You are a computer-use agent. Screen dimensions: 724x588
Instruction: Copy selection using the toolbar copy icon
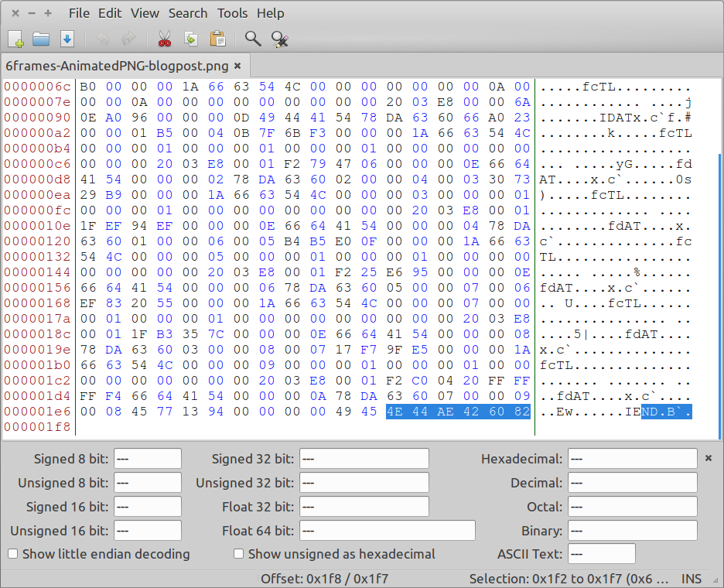point(190,39)
